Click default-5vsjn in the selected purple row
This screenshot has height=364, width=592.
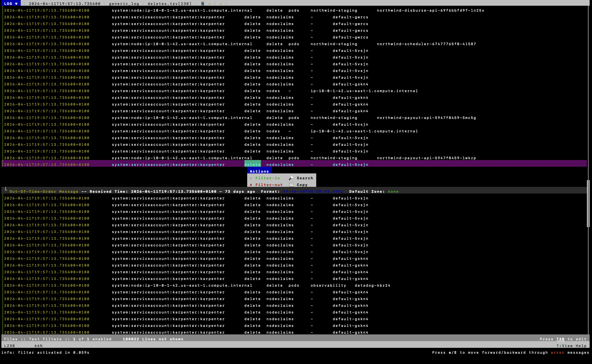[x=350, y=165]
